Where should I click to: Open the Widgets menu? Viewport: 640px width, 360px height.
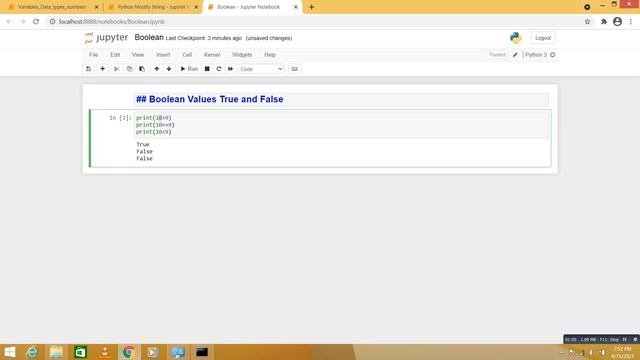242,55
